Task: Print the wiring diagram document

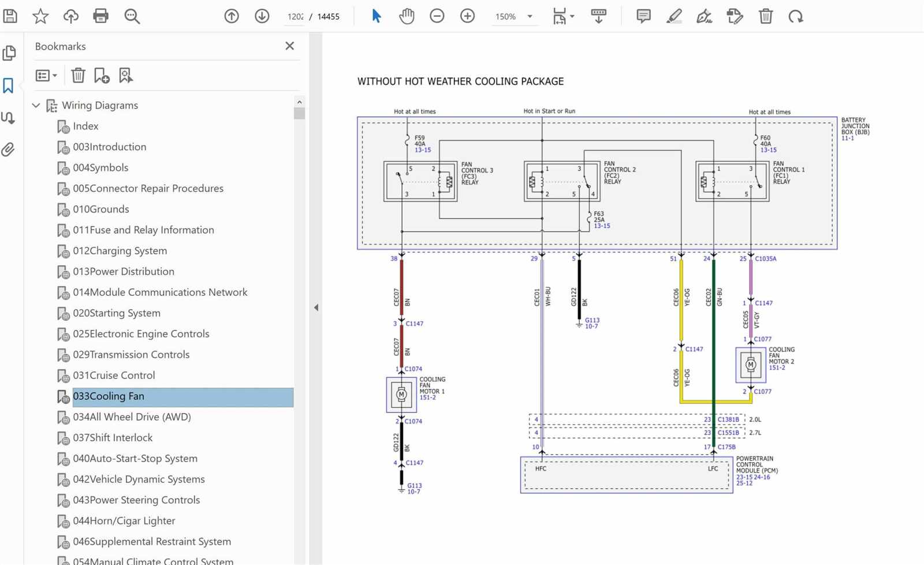Action: coord(101,16)
